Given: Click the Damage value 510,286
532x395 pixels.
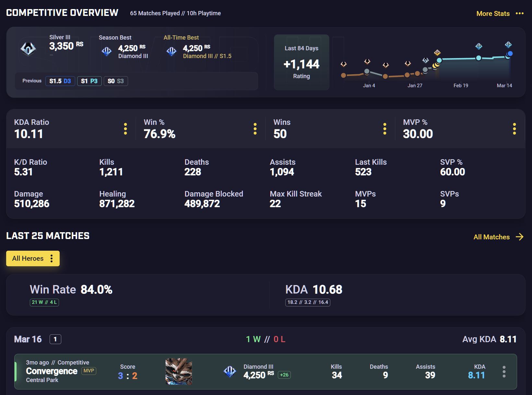Looking at the screenshot, I should point(32,204).
